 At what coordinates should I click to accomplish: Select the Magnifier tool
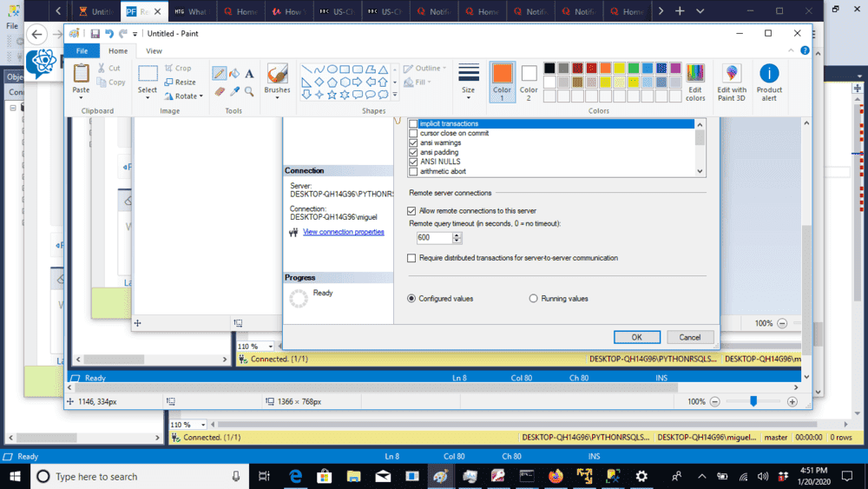pyautogui.click(x=249, y=90)
